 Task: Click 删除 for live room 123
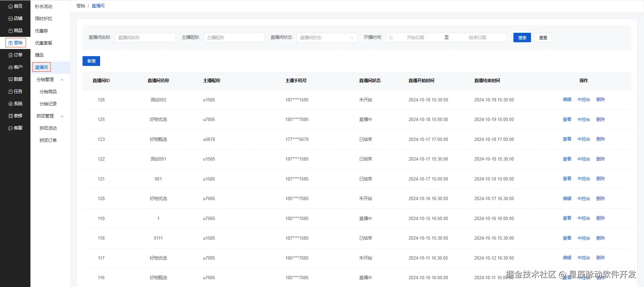click(600, 139)
